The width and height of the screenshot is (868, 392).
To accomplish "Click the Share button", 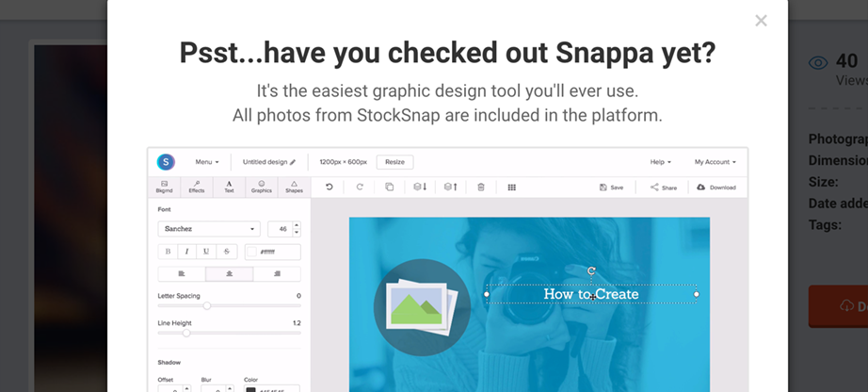I will click(x=663, y=188).
